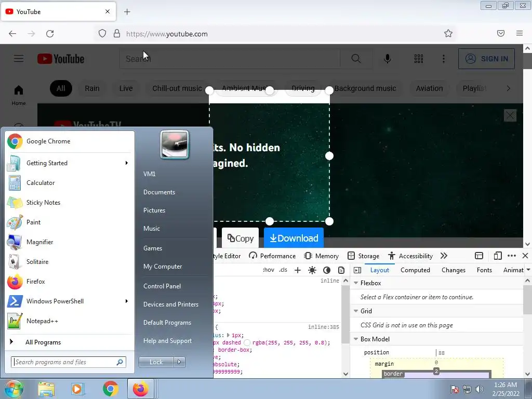Toggle the .cls class panel
The width and height of the screenshot is (532, 399).
(x=283, y=270)
